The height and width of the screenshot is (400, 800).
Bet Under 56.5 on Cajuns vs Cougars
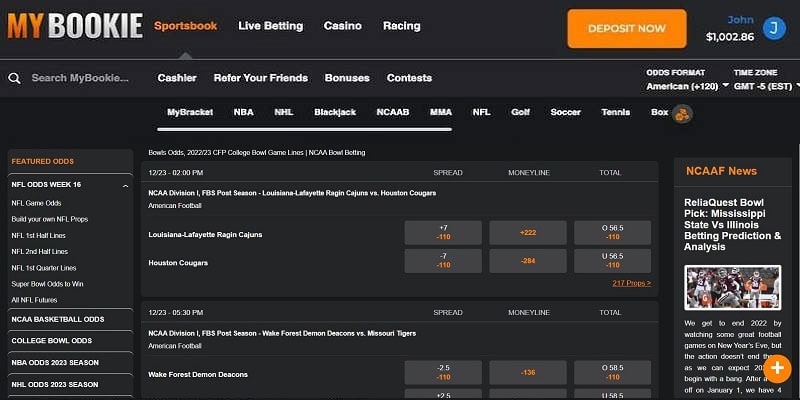coord(613,261)
